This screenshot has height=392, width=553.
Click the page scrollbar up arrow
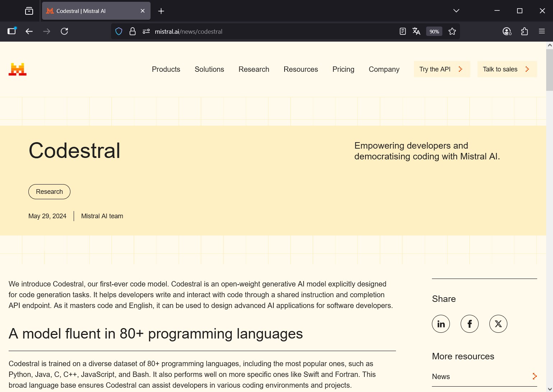550,45
